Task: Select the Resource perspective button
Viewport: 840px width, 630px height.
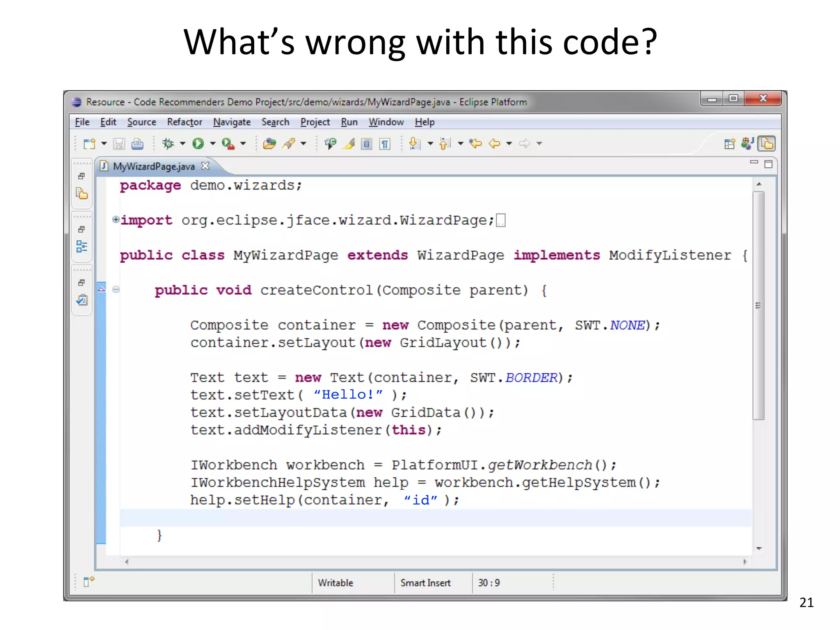Action: tap(767, 144)
